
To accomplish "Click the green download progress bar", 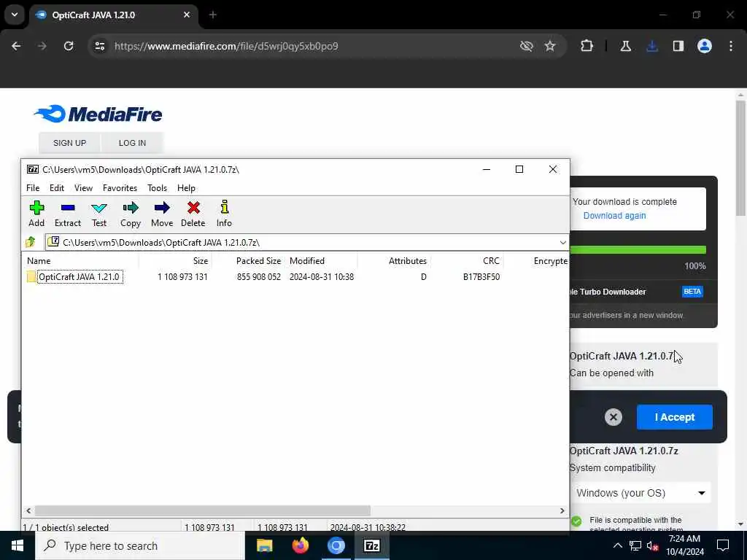I will (x=638, y=250).
